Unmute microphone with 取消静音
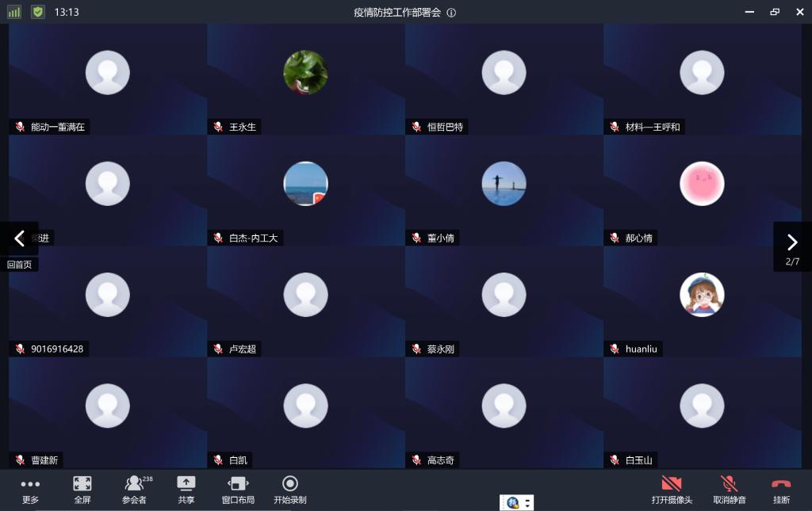 [x=729, y=489]
